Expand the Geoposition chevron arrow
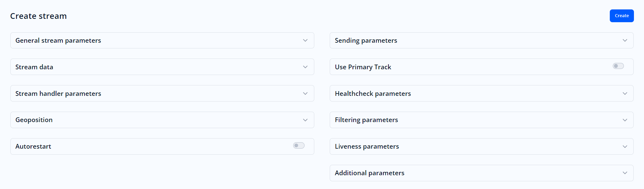The width and height of the screenshot is (644, 189). (305, 120)
